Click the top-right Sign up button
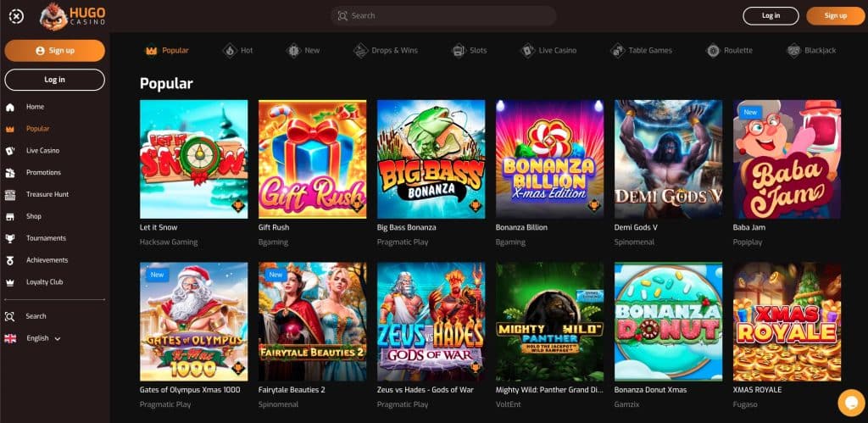Viewport: 868px width, 423px height. [x=835, y=16]
